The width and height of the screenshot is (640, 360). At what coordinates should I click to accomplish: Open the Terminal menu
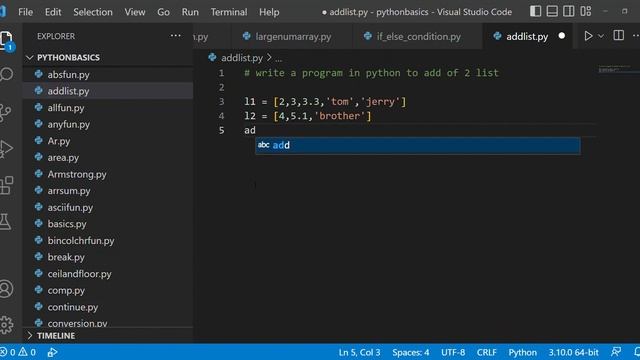click(229, 12)
